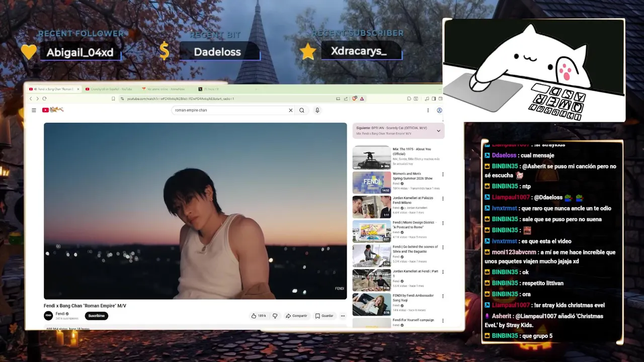Screen dimensions: 644x362
Task: Open options for FENDI by Fendi Ambassador video
Action: [443, 296]
